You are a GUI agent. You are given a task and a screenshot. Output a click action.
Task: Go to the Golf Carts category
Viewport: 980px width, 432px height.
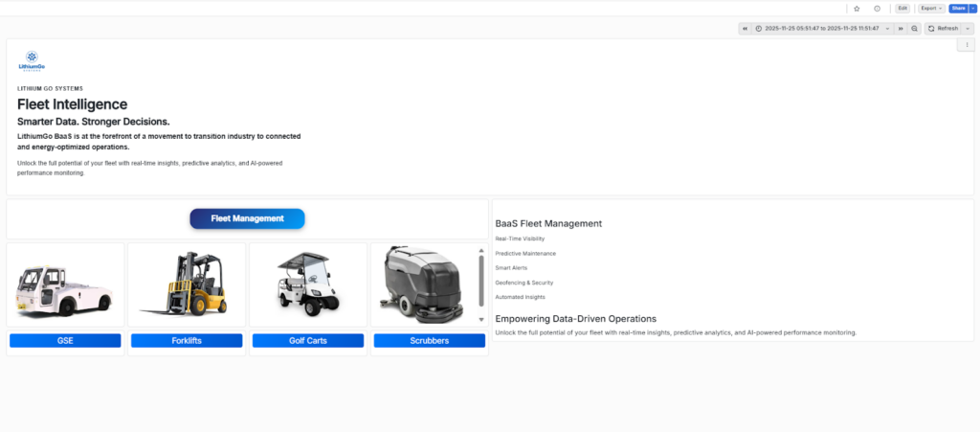coord(308,340)
